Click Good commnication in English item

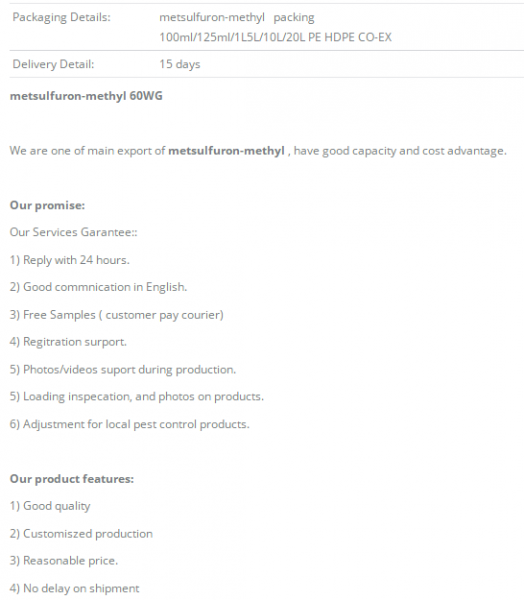pyautogui.click(x=98, y=287)
